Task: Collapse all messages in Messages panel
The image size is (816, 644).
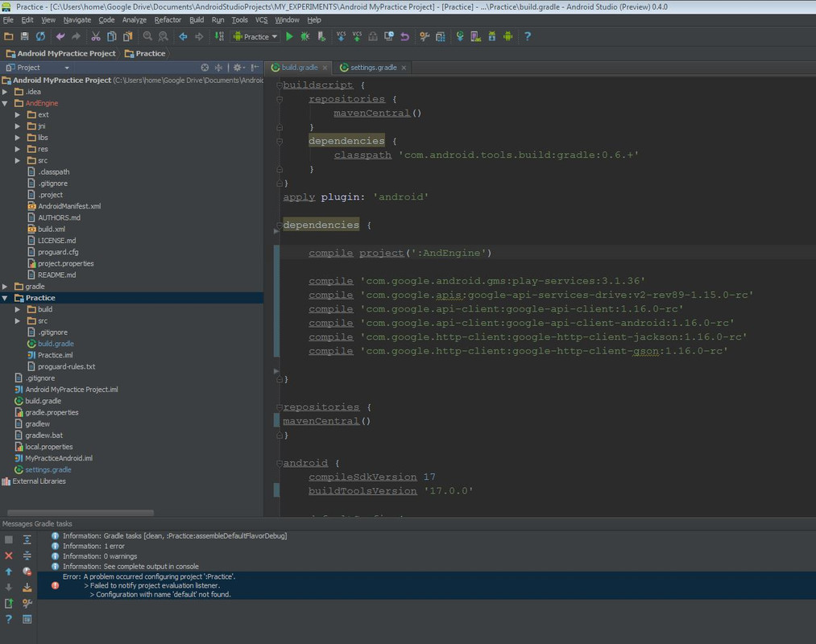Action: [x=27, y=555]
